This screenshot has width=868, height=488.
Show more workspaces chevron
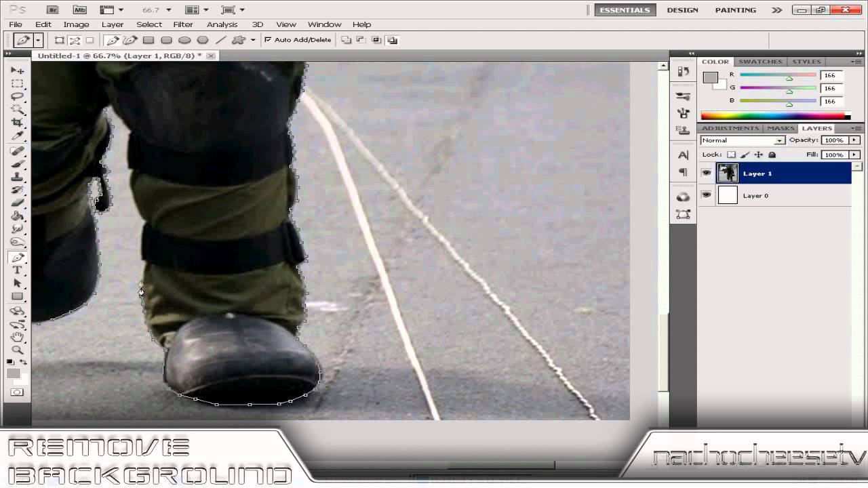776,10
